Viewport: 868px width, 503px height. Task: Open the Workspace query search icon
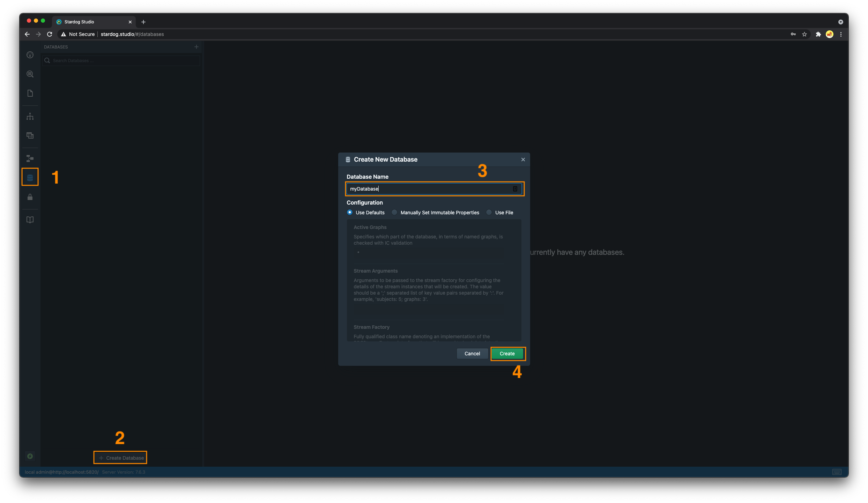[30, 74]
